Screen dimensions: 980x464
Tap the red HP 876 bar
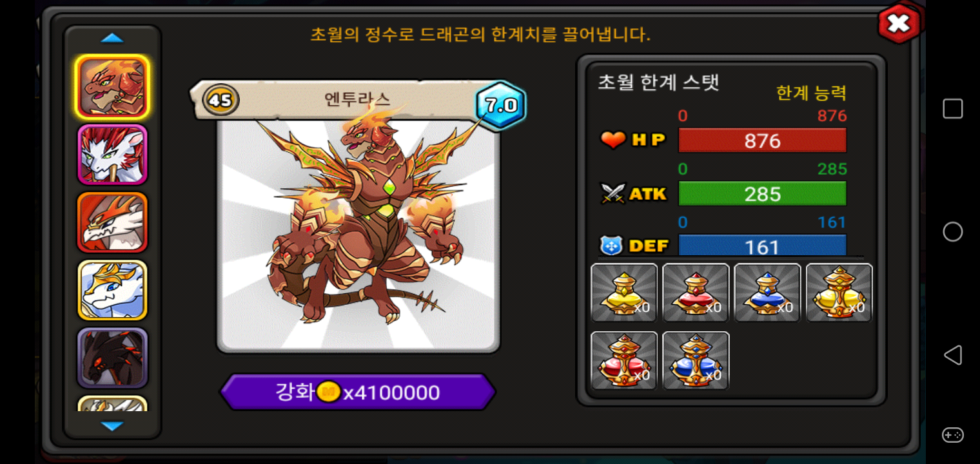tap(762, 140)
